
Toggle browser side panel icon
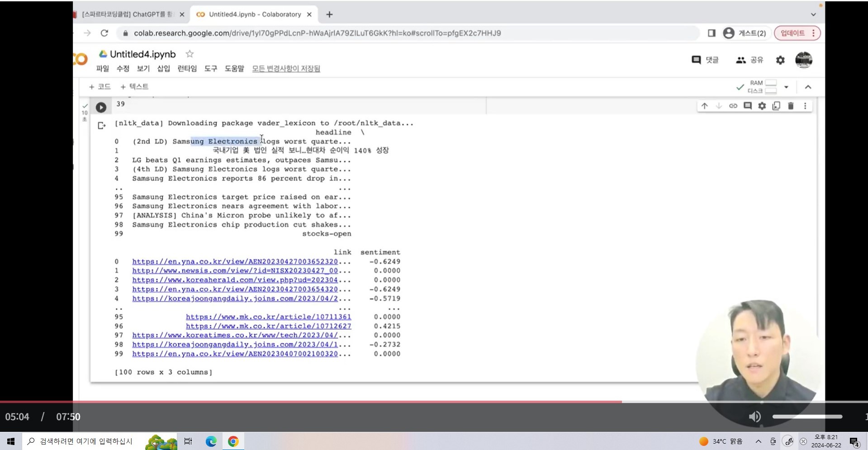point(711,33)
